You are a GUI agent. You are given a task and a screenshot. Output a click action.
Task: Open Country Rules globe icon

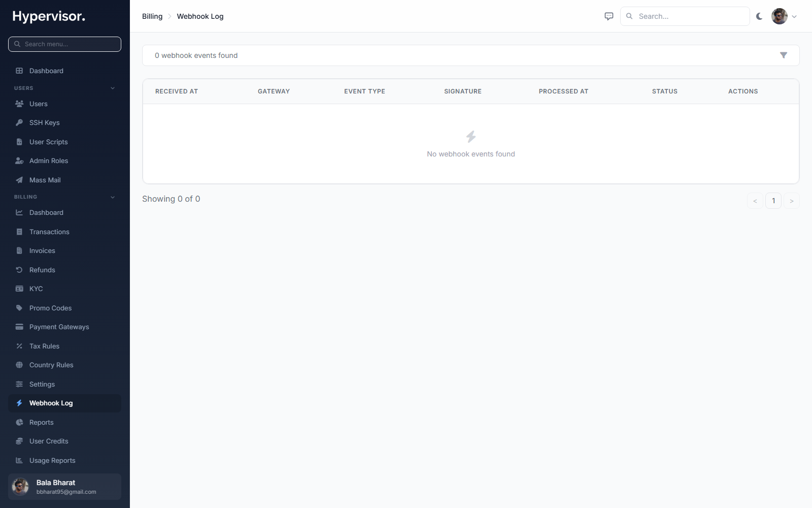pyautogui.click(x=19, y=365)
